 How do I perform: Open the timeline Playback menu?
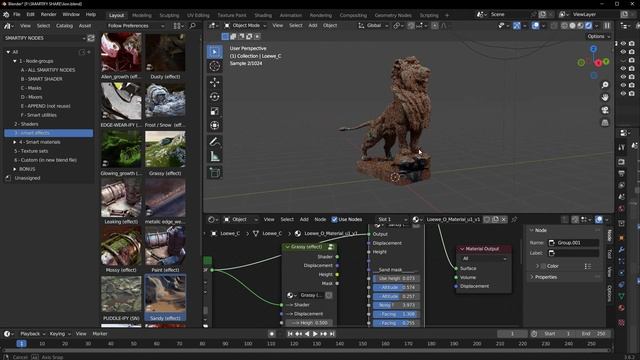tap(32, 334)
